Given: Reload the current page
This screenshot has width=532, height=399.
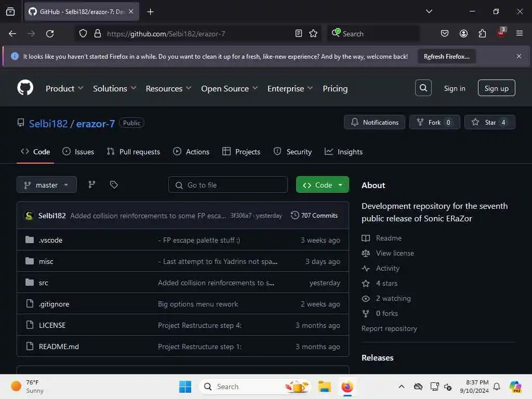Looking at the screenshot, I should coord(50,34).
